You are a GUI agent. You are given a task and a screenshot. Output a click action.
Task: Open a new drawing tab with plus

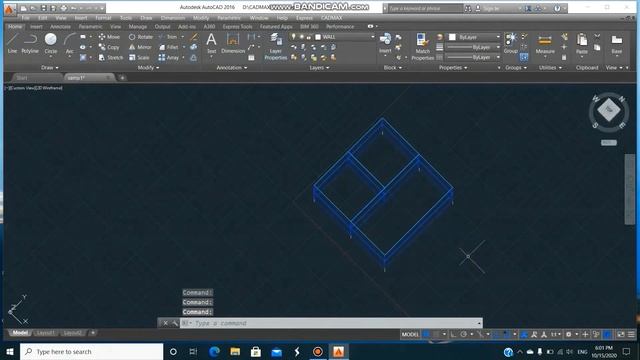pos(122,78)
